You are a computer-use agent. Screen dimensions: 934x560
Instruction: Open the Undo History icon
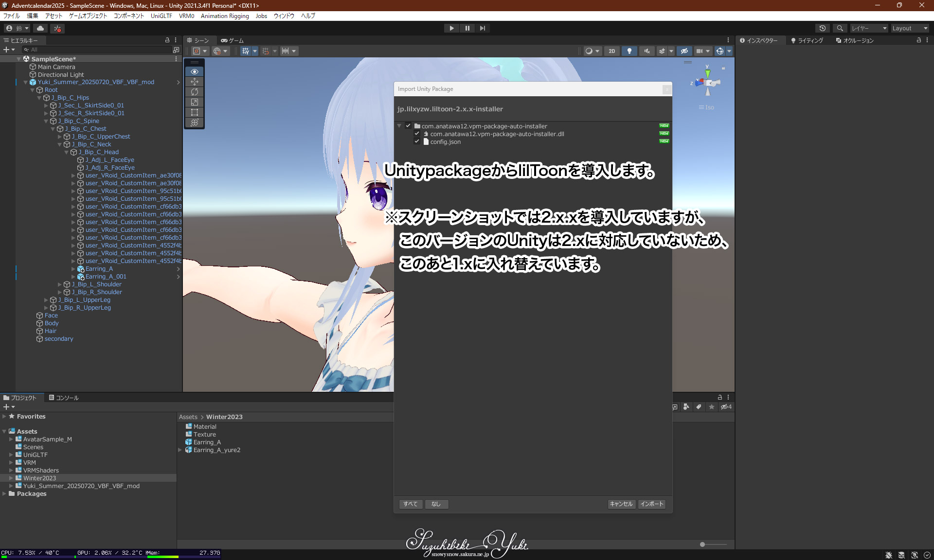point(822,28)
